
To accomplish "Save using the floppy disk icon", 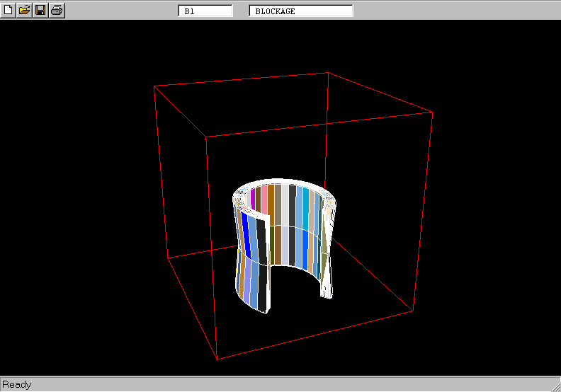I will click(x=40, y=10).
